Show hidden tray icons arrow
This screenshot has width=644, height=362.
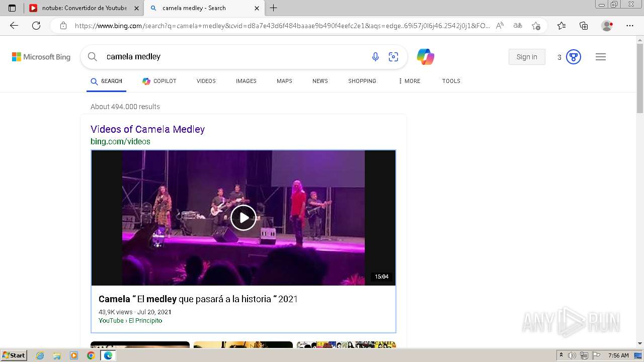click(561, 355)
